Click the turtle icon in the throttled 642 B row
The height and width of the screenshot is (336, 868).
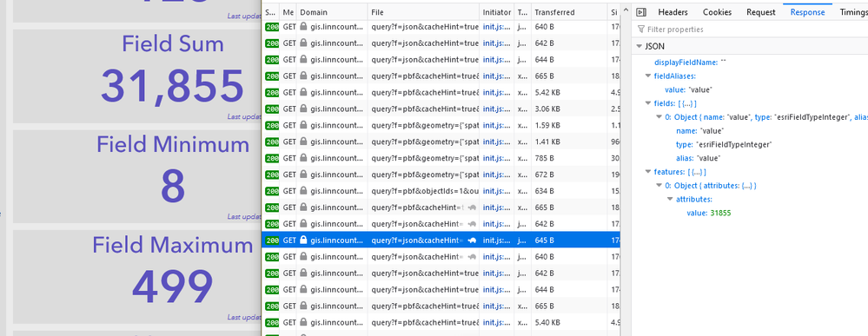(x=472, y=224)
